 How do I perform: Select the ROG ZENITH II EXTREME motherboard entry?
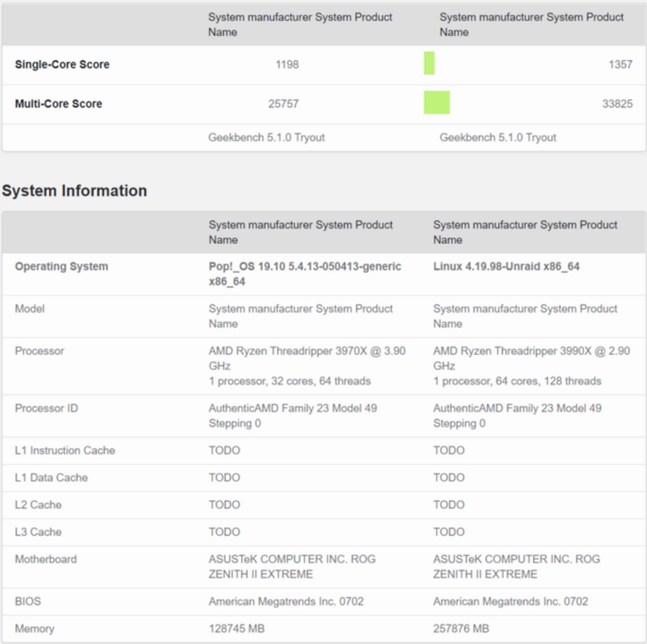292,566
